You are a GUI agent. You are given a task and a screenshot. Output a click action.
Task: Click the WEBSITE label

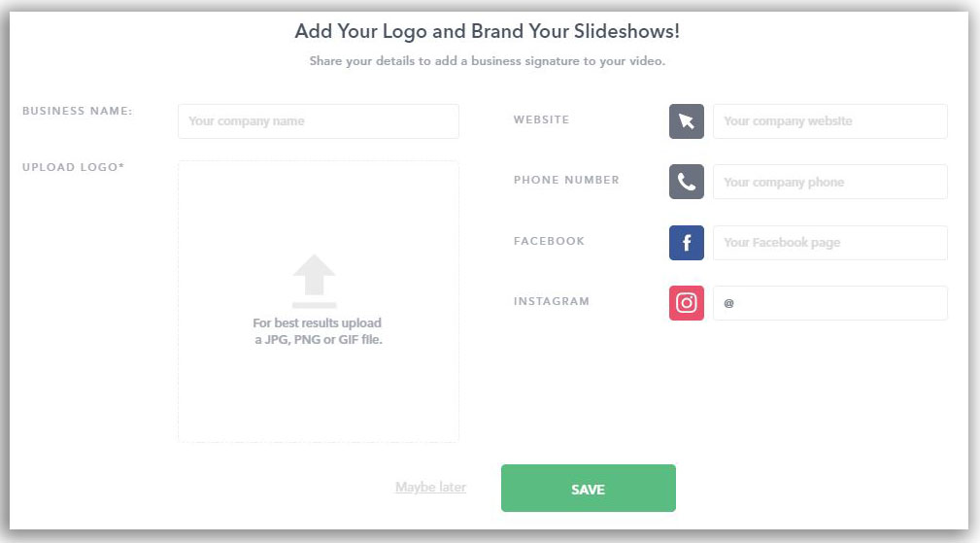541,119
